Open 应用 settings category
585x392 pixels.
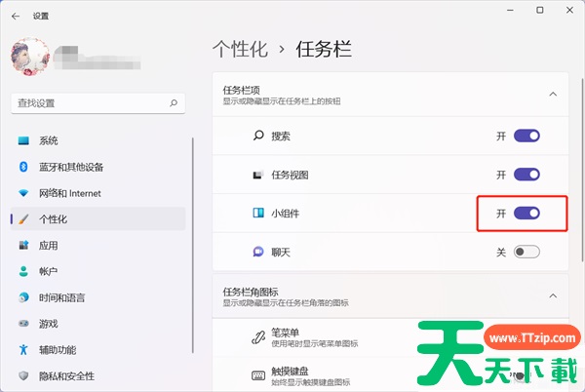click(98, 245)
